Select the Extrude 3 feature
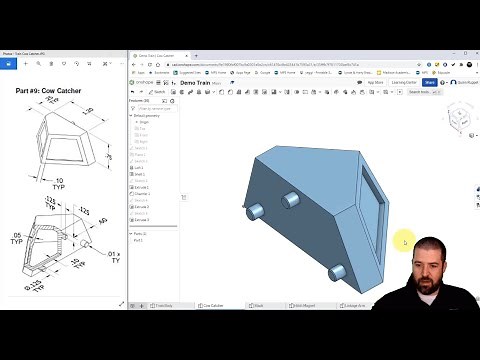The image size is (480, 360). (139, 220)
